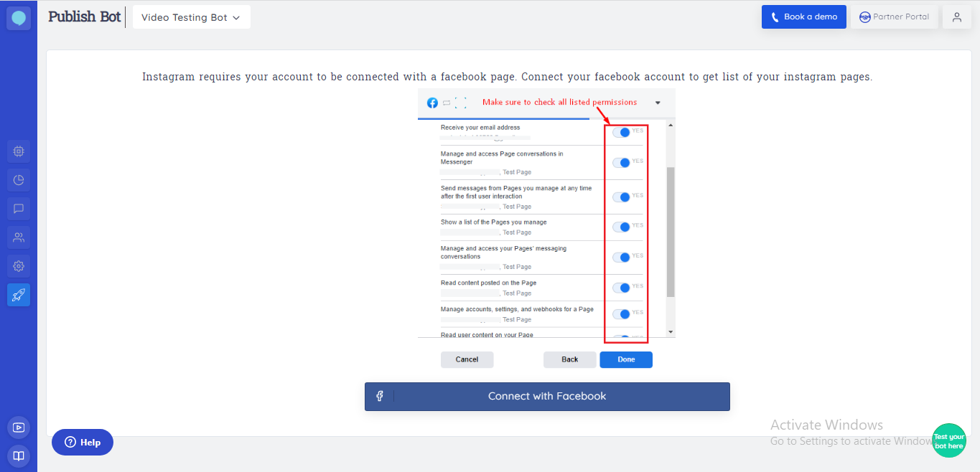This screenshot has width=980, height=472.
Task: Open the analytics pie chart icon
Action: click(x=19, y=180)
